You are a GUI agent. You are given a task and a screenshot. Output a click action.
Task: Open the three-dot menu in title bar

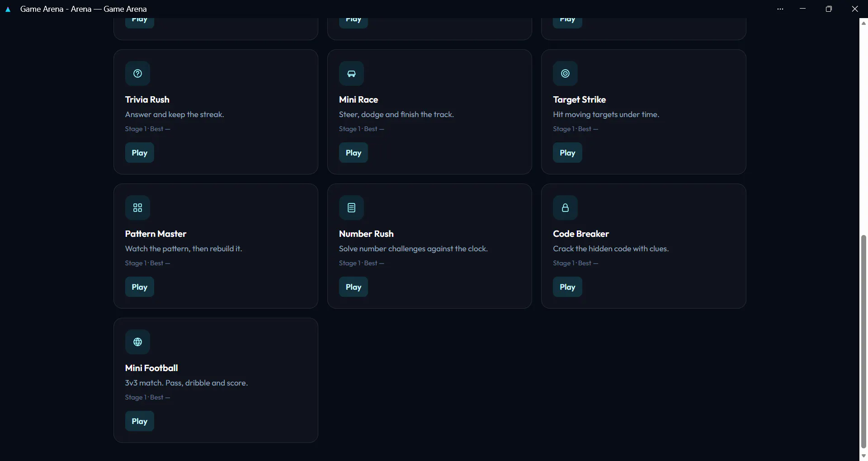[x=780, y=9]
